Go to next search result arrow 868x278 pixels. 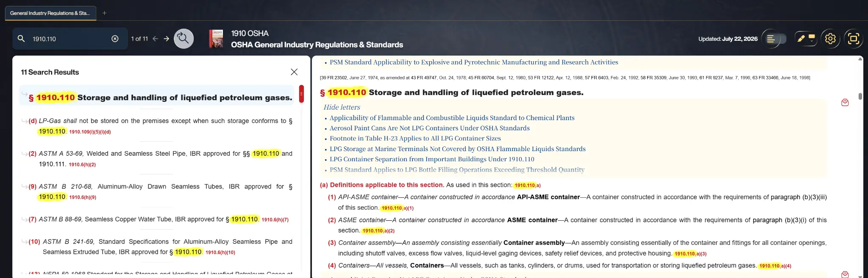[x=167, y=39]
